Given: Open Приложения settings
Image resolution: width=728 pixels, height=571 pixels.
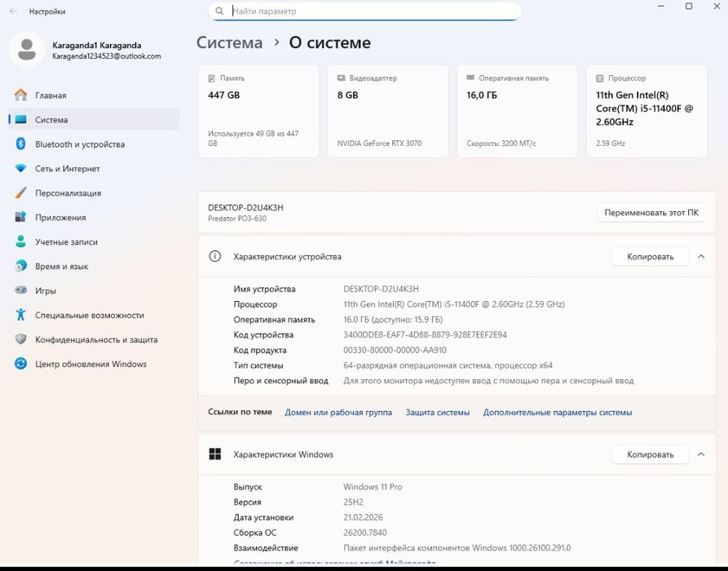Looking at the screenshot, I should pyautogui.click(x=60, y=218).
